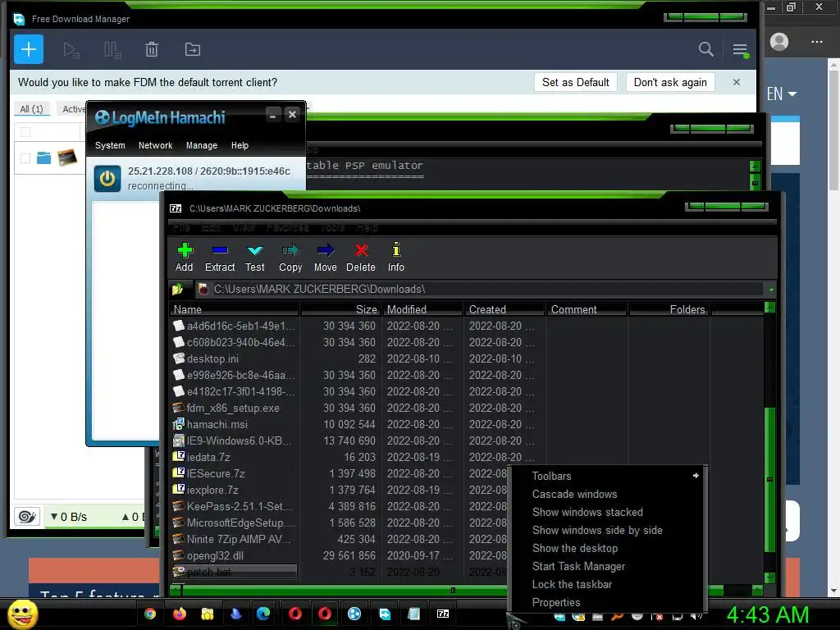
Task: Click the Test button in 7-Zip toolbar
Action: 255,257
